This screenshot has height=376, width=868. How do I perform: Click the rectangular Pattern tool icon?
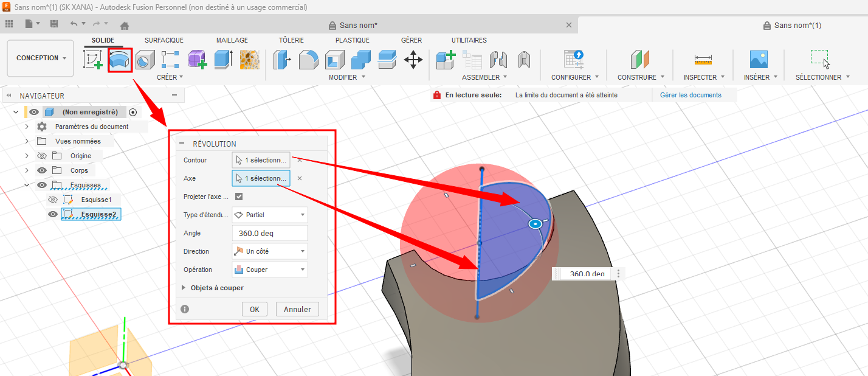coord(170,60)
